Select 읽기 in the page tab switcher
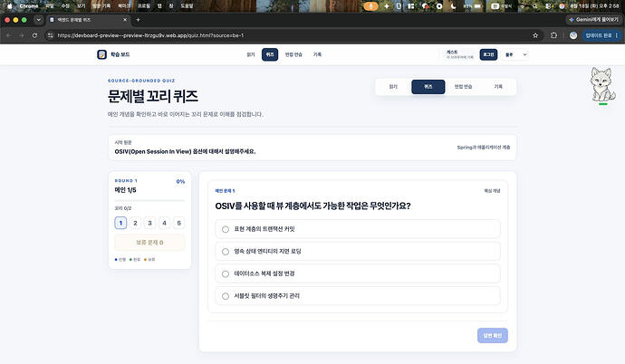625x364 pixels. pyautogui.click(x=393, y=86)
